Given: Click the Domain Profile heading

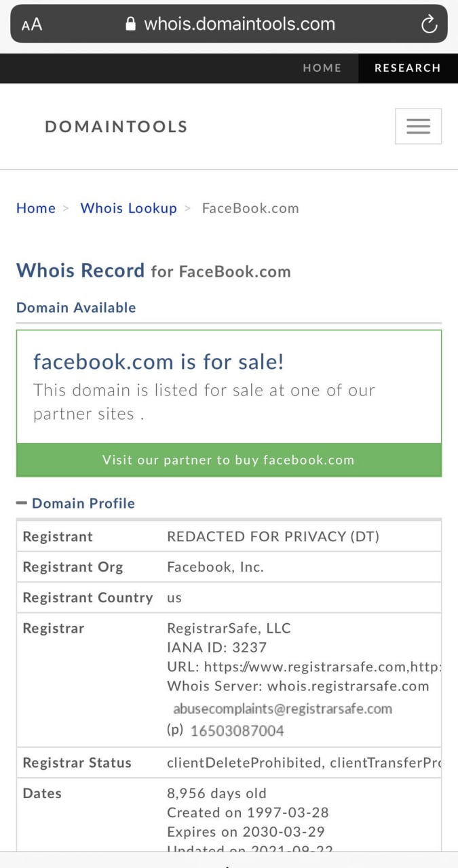Looking at the screenshot, I should [x=83, y=503].
